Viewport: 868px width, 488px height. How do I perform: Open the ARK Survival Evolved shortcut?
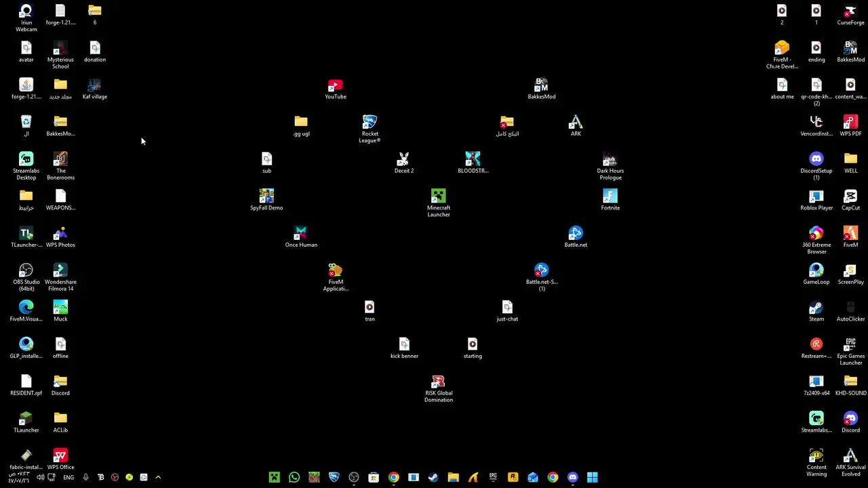click(850, 462)
